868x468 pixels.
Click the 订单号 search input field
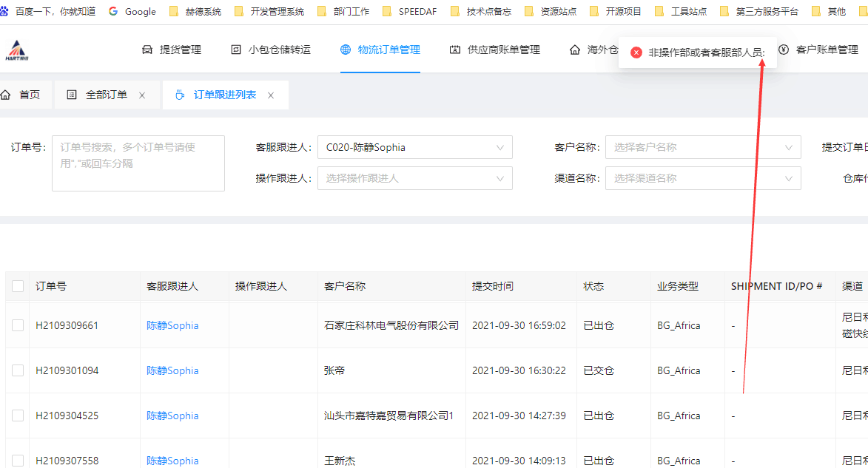[138, 163]
